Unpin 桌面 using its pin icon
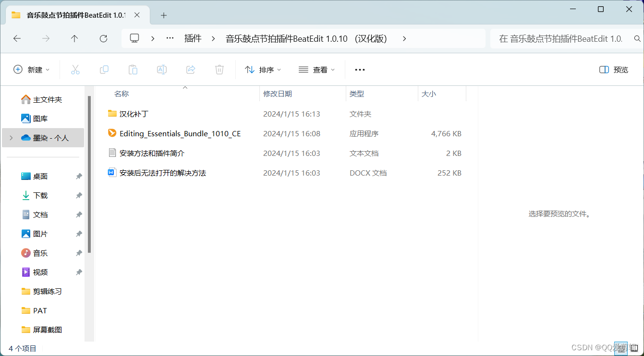Image resolution: width=644 pixels, height=356 pixels. tap(79, 176)
